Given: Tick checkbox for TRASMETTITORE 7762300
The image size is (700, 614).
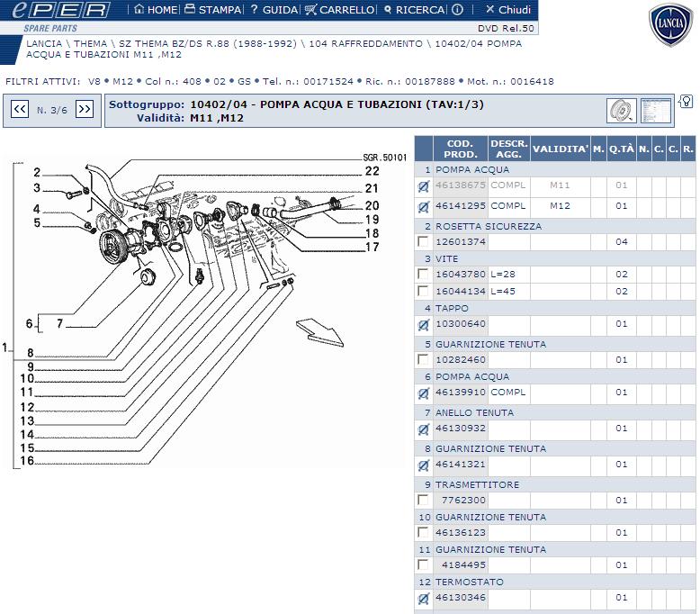Looking at the screenshot, I should [423, 500].
